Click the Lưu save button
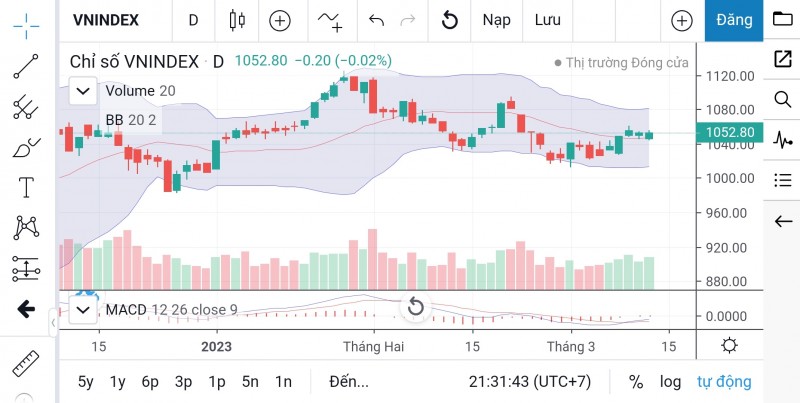This screenshot has height=403, width=800. (547, 20)
